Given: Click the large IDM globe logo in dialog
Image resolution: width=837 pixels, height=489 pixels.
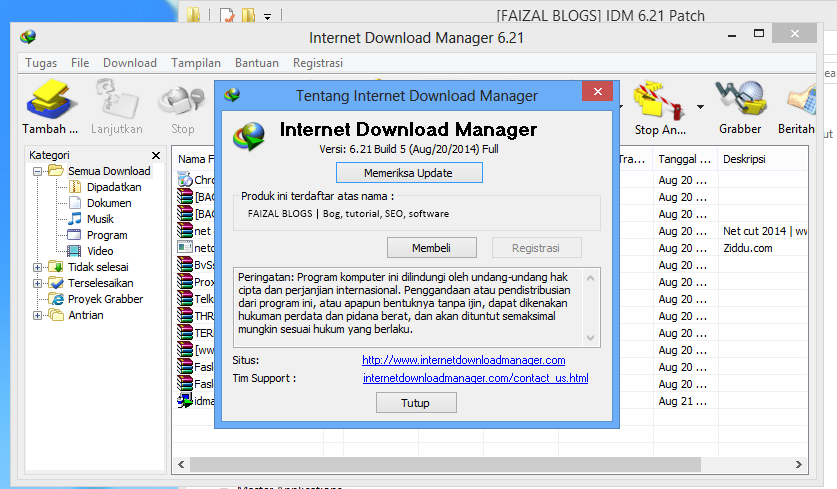Looking at the screenshot, I should click(x=249, y=136).
